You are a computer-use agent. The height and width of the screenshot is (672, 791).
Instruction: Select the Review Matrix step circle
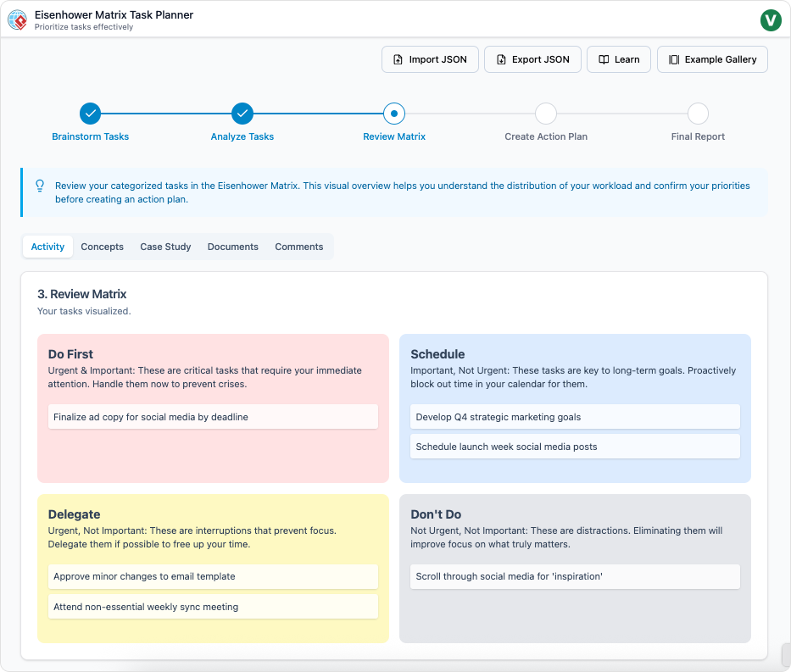[394, 114]
